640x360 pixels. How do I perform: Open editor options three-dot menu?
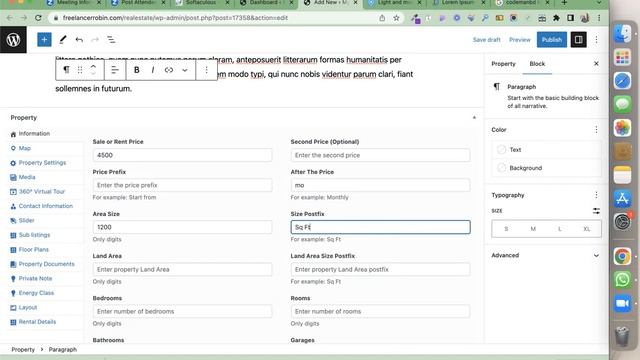tap(596, 40)
